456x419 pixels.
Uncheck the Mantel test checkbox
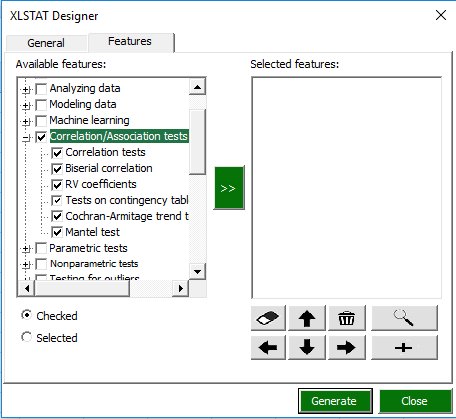(x=57, y=232)
